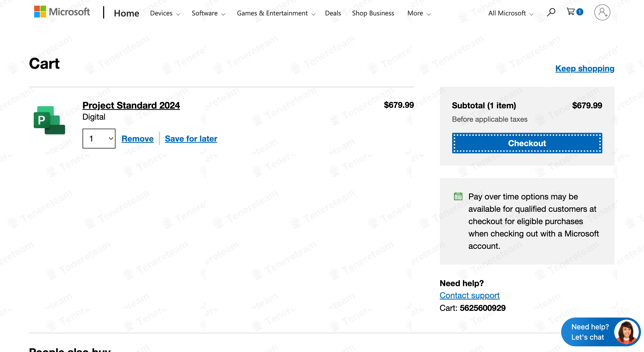The image size is (644, 352).
Task: Expand the Devices menu
Action: coord(165,13)
